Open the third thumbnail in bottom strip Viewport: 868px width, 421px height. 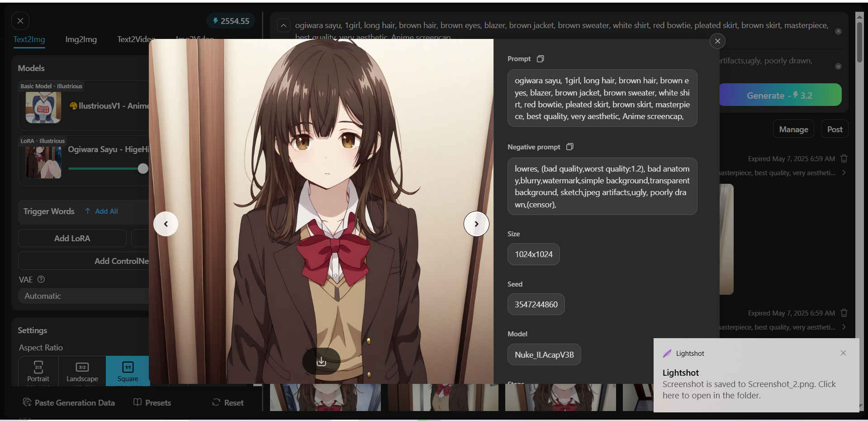[561, 397]
